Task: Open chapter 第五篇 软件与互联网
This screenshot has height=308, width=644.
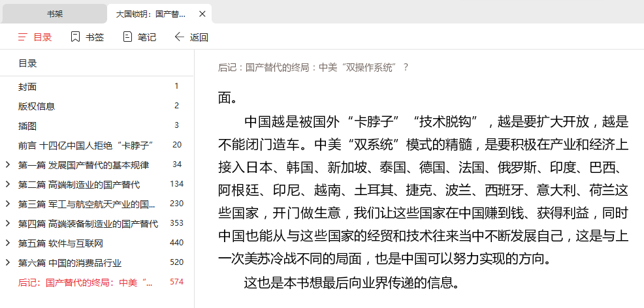Action: [60, 243]
